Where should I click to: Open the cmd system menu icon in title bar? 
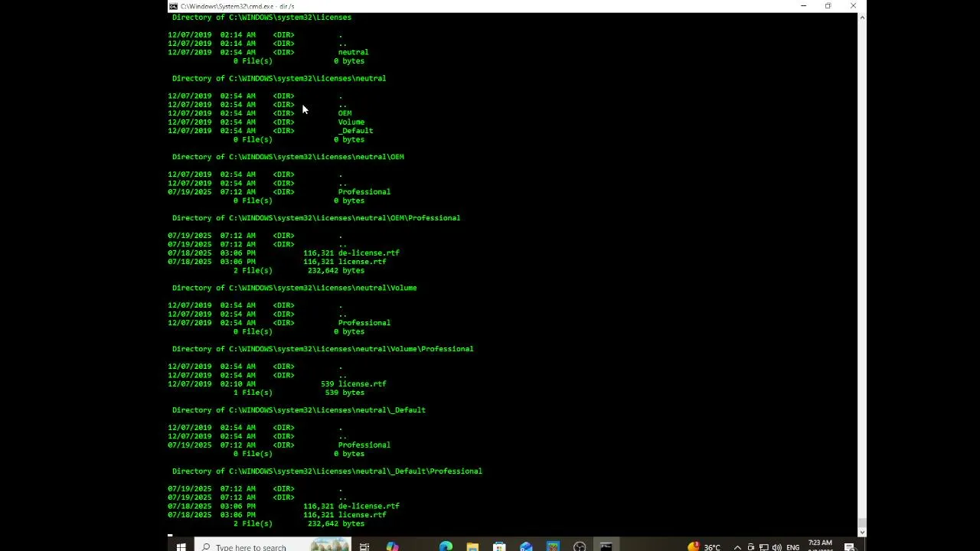point(174,6)
